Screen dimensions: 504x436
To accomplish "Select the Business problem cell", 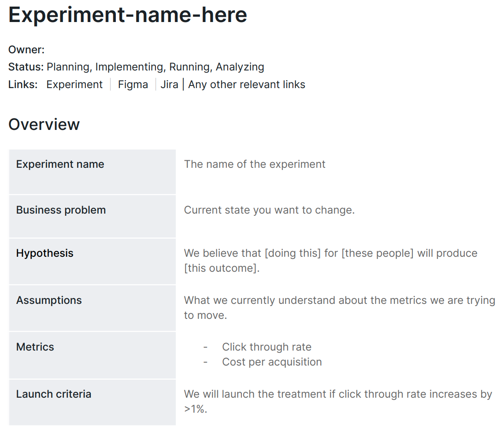I will (93, 216).
